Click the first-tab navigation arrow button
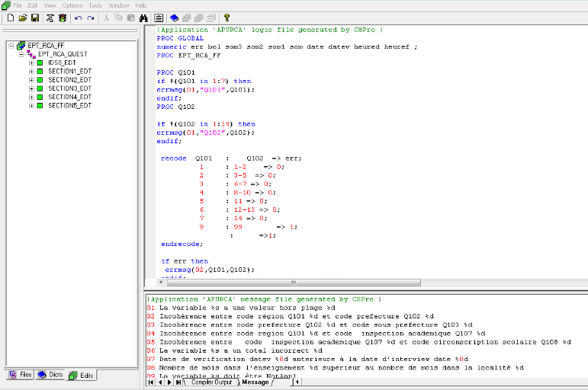 150,382
